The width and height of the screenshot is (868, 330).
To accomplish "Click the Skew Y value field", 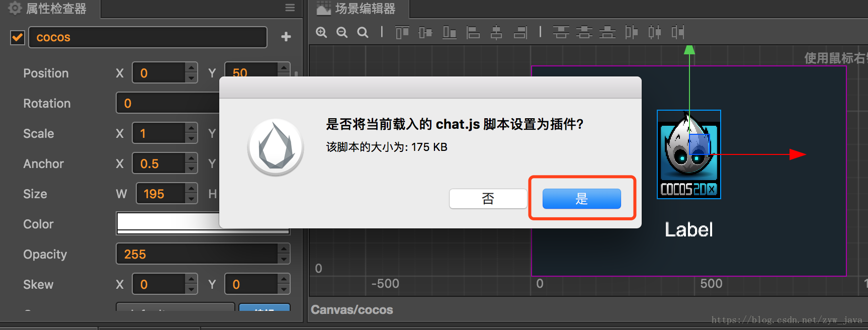I will click(x=251, y=284).
